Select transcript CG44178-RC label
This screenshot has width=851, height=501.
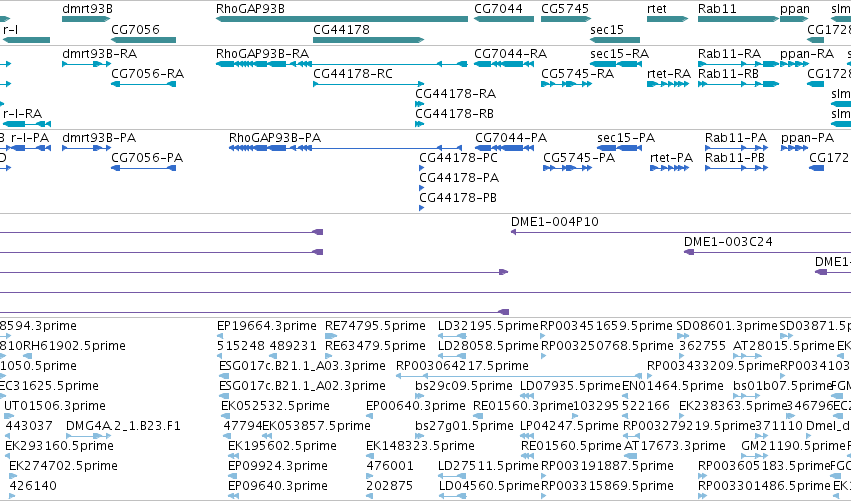(x=353, y=73)
